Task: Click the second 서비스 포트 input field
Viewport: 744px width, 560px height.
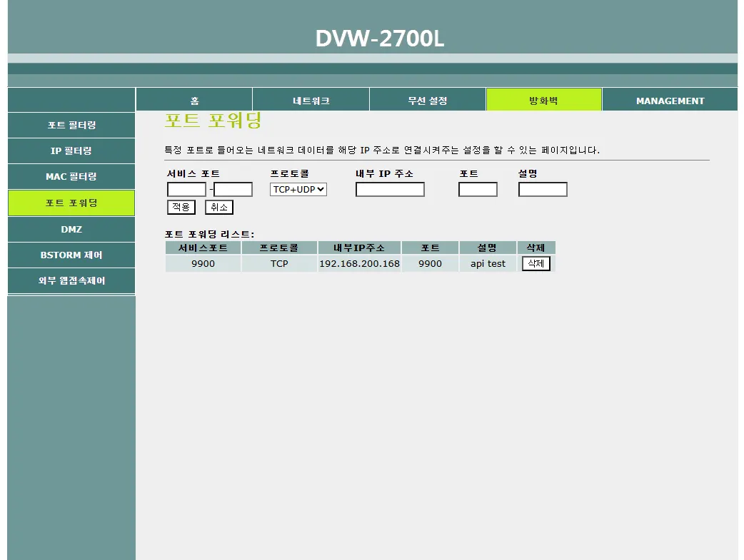Action: (234, 189)
